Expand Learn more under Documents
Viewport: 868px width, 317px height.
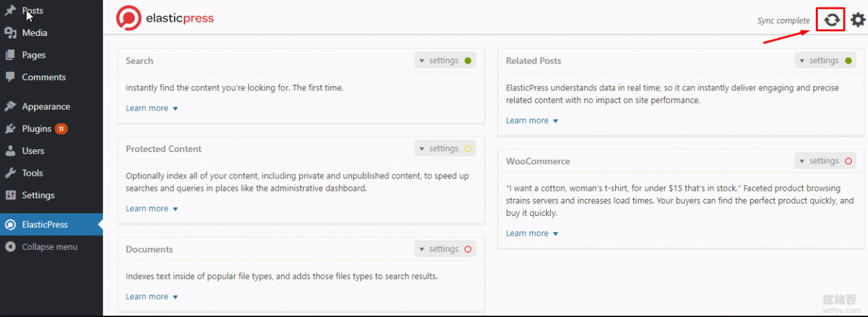(x=152, y=297)
